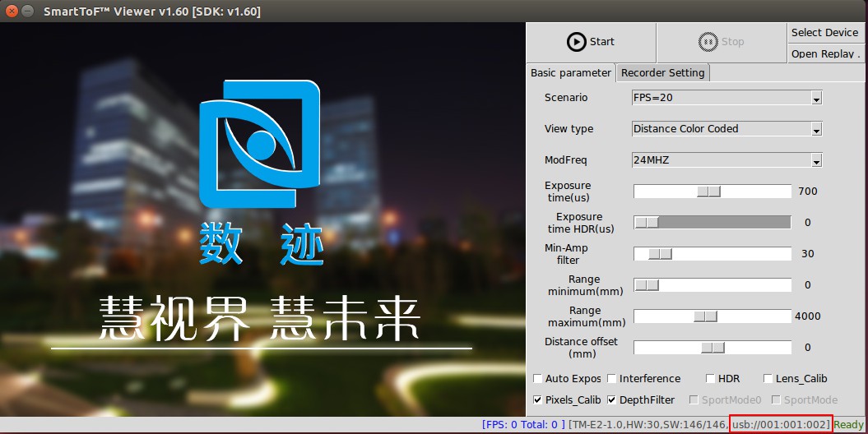Click the Select Device button
The image size is (868, 434).
(825, 33)
